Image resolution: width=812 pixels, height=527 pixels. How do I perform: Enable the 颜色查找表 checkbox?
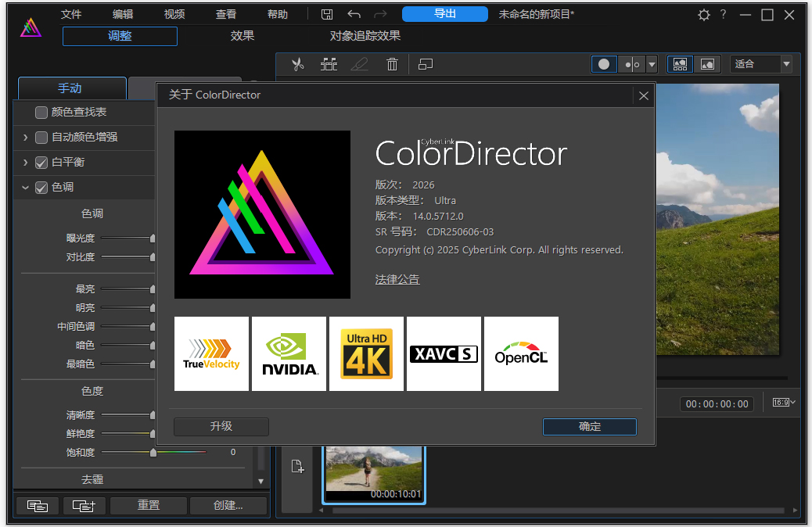point(41,112)
